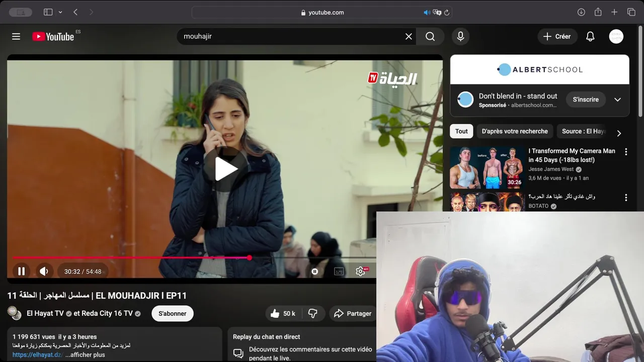Screen dimensions: 644x362
Task: Mute the video volume speaker icon
Action: tap(44, 271)
